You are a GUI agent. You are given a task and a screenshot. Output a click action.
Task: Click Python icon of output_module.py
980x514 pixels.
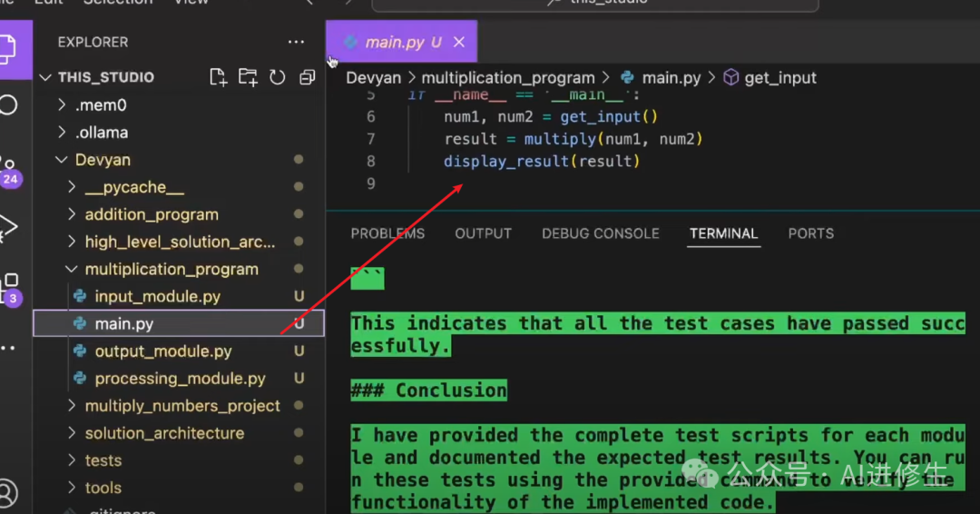tap(80, 351)
